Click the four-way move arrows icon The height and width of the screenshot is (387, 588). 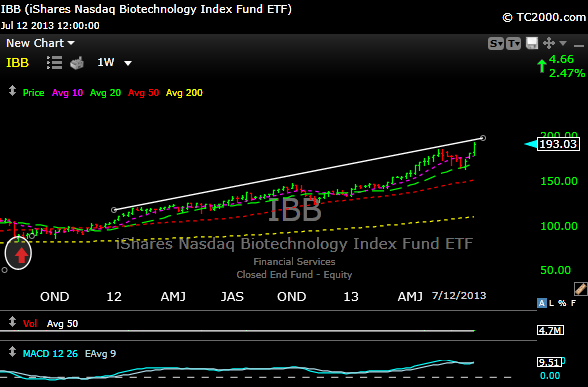pos(549,43)
